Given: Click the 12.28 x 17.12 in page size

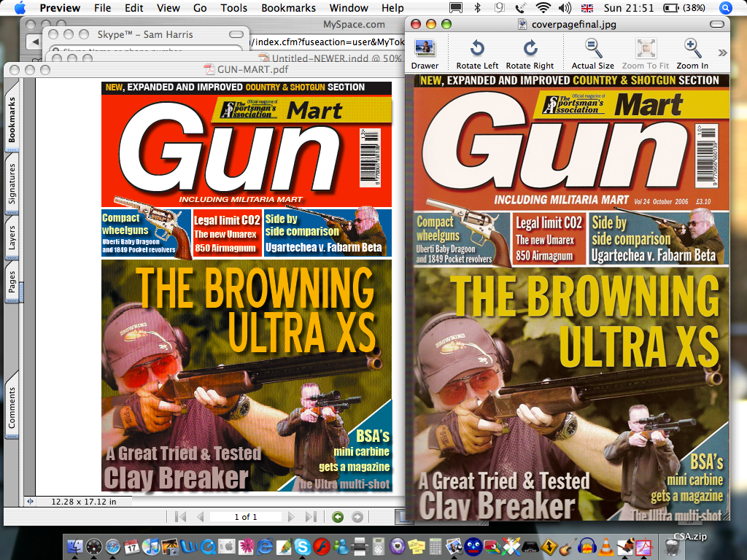Looking at the screenshot, I should (x=84, y=502).
